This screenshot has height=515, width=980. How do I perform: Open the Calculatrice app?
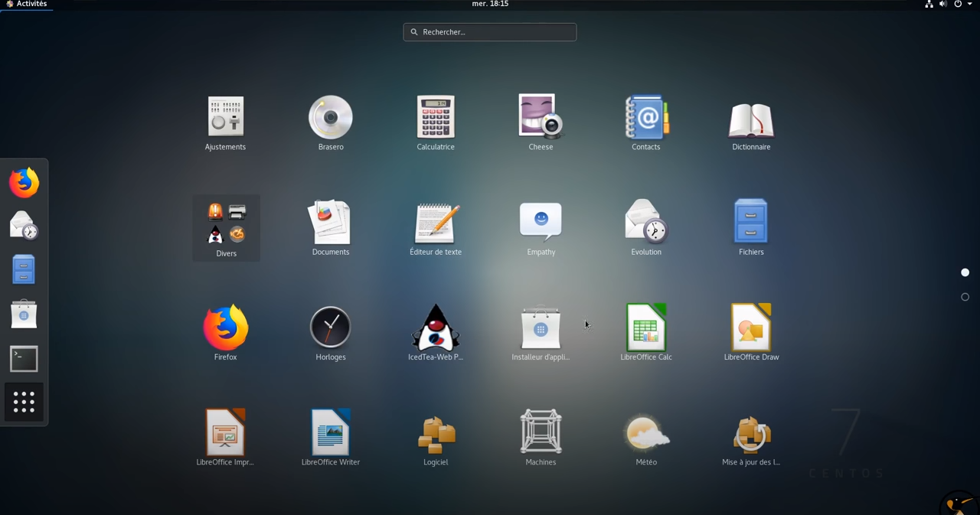[436, 122]
